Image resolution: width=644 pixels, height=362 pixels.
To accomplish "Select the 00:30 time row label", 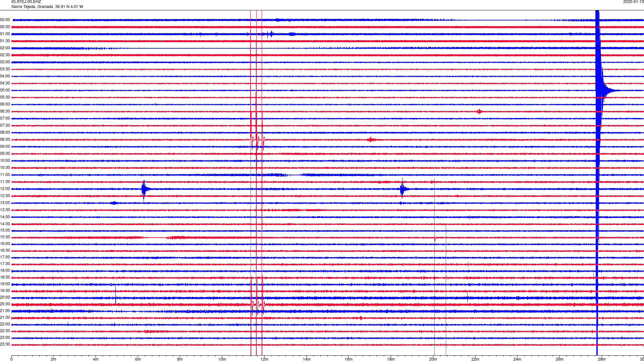I will 5,27.
